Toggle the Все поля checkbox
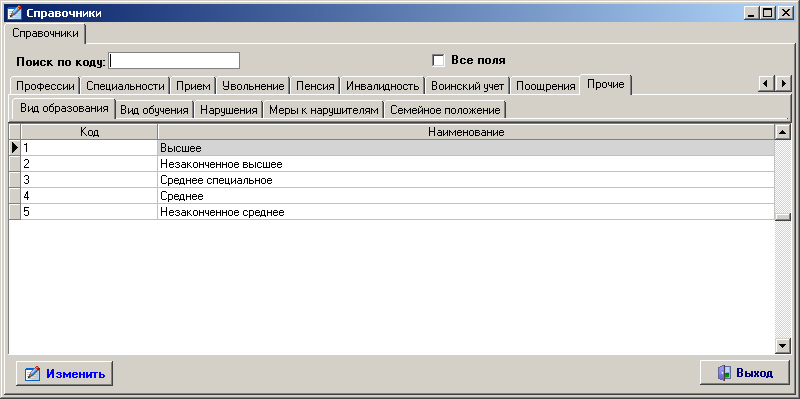The width and height of the screenshot is (800, 399). coord(438,60)
